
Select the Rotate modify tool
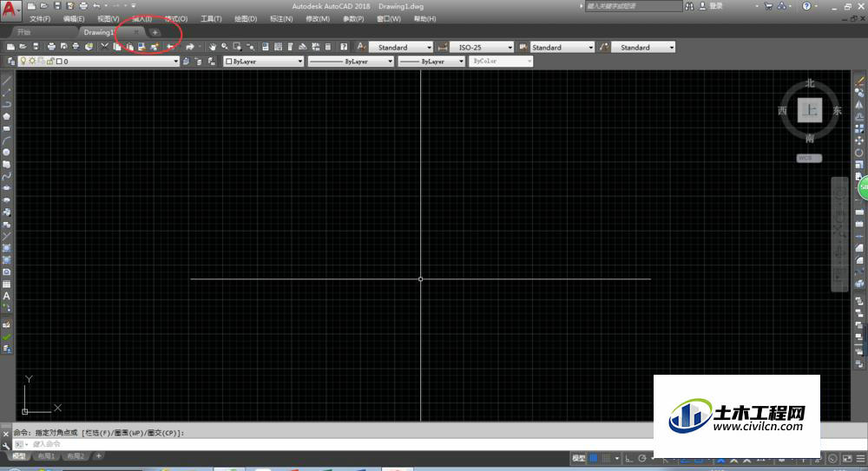click(859, 152)
